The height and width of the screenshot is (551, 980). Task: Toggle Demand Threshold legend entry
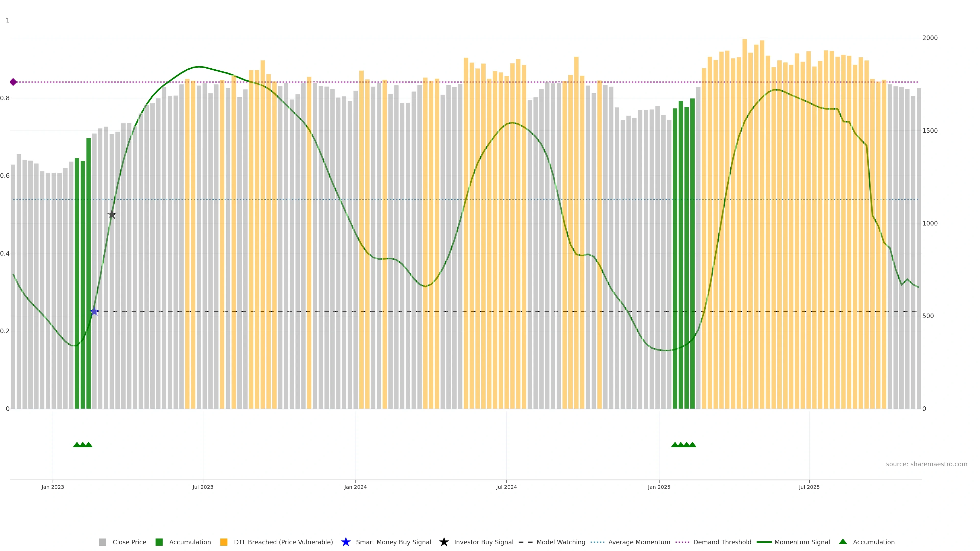pos(722,542)
